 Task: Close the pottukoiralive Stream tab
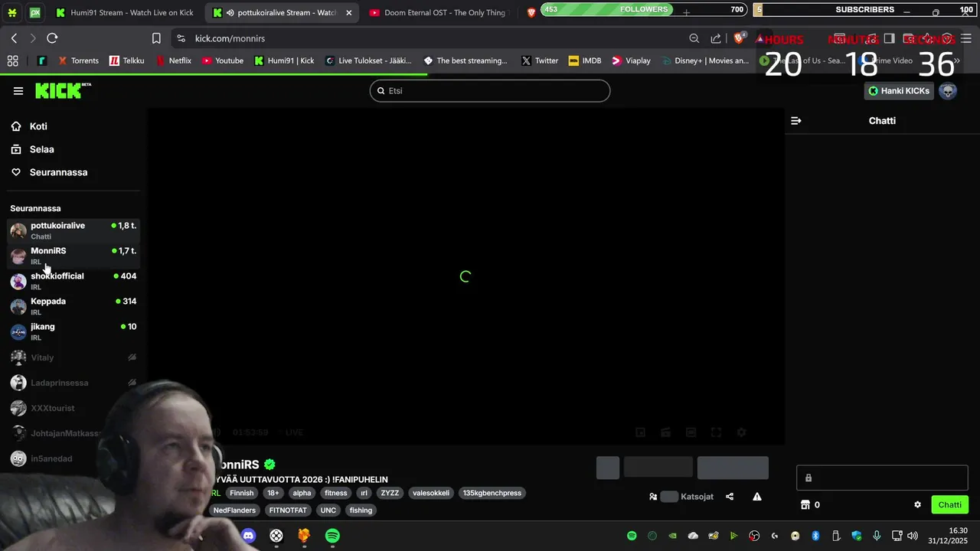349,13
